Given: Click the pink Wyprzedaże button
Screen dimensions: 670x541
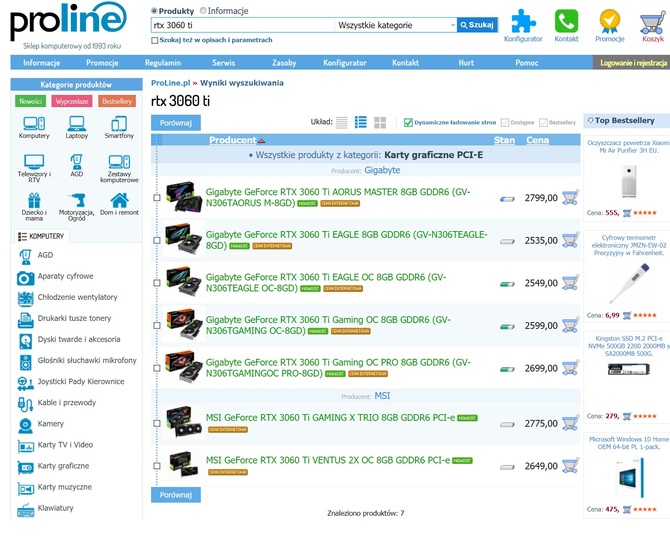Looking at the screenshot, I should [x=72, y=101].
